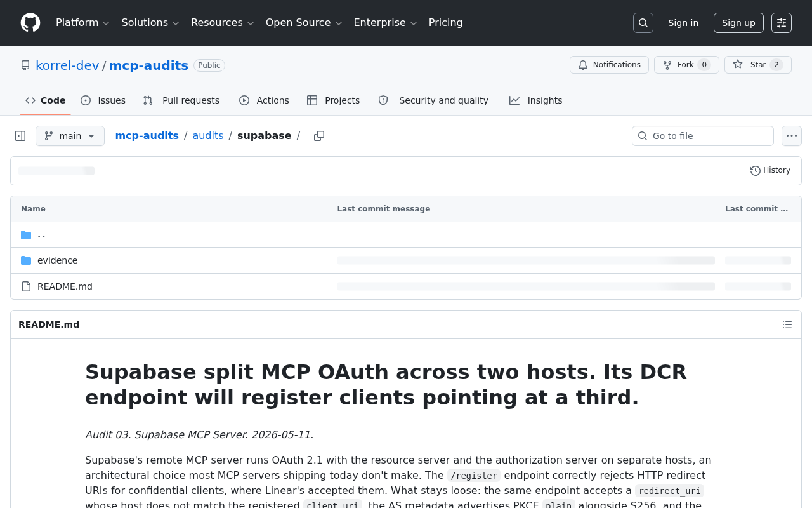Navigate to mcp-audits root in breadcrumb
Viewport: 812px width, 508px height.
click(147, 136)
